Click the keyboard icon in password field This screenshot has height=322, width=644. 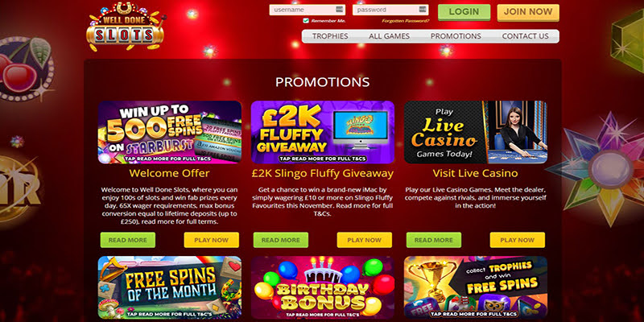pos(422,10)
